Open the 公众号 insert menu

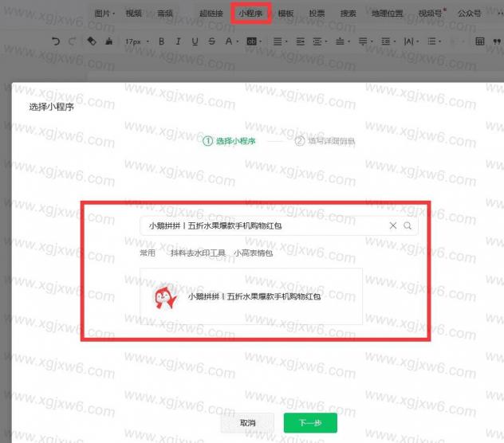tap(469, 14)
